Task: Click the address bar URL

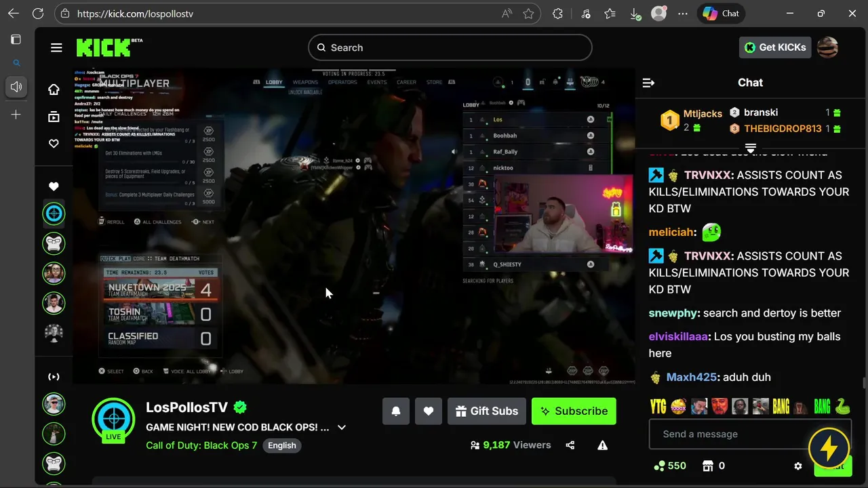Action: pyautogui.click(x=135, y=14)
